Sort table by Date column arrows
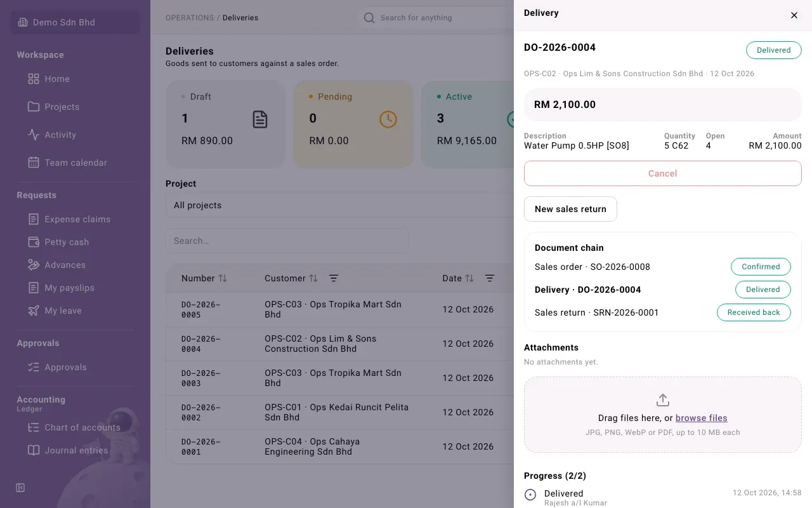This screenshot has height=508, width=812. [469, 278]
